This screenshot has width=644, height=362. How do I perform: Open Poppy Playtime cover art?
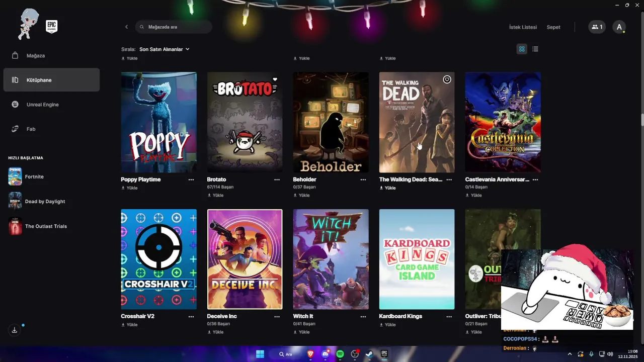(158, 122)
